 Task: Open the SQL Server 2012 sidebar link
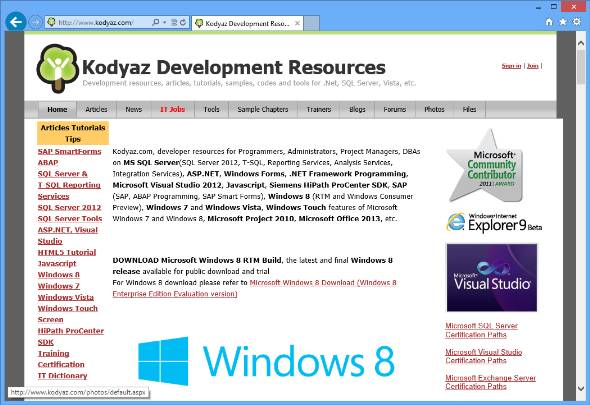pyautogui.click(x=69, y=208)
